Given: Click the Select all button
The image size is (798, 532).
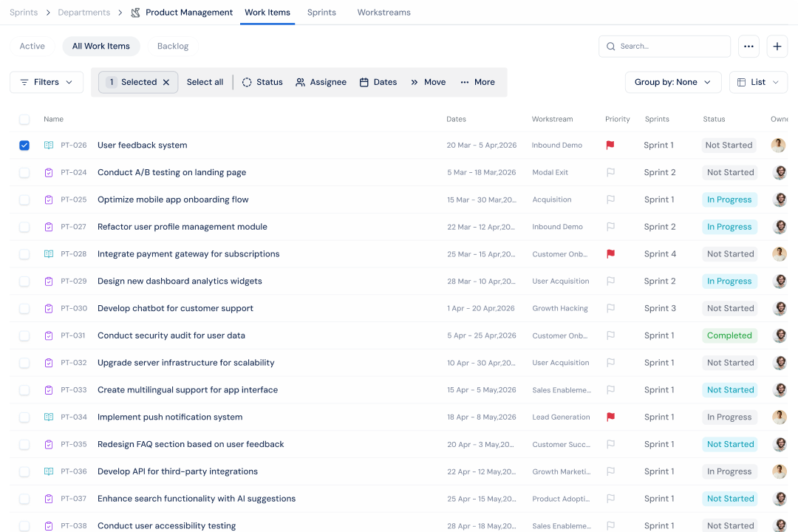Looking at the screenshot, I should coord(205,82).
